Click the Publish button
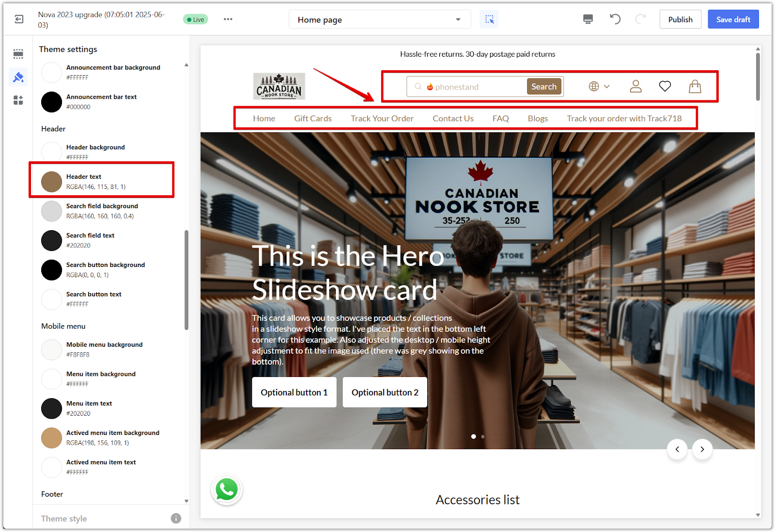The width and height of the screenshot is (775, 532). [x=680, y=19]
